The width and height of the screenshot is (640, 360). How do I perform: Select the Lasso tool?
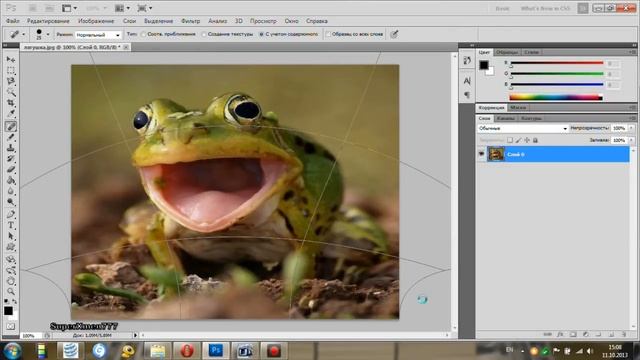[x=11, y=81]
